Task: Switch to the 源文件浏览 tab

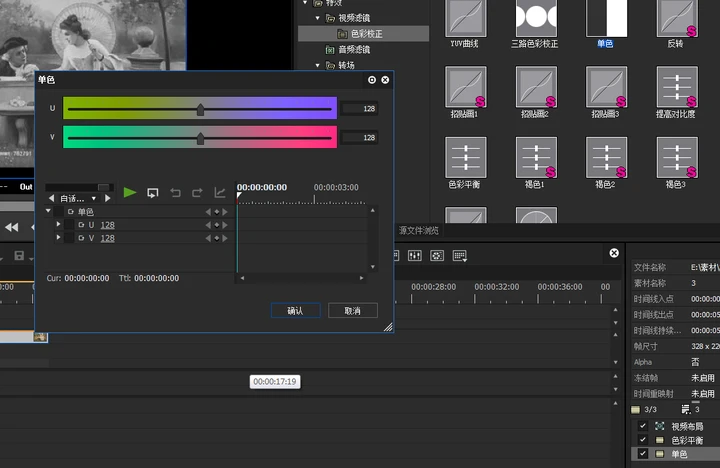Action: click(419, 231)
